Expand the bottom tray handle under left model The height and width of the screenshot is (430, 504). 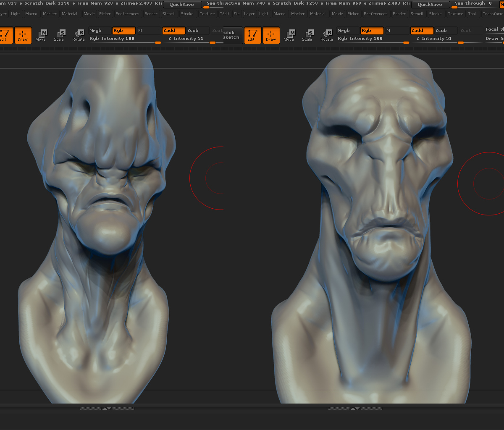(x=107, y=408)
